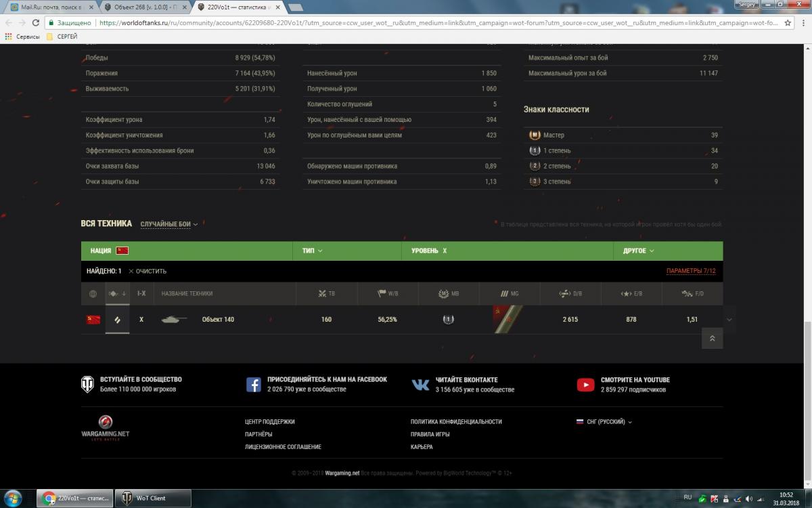The width and height of the screenshot is (812, 508).
Task: Sort by damage per battle D/B column
Action: [x=570, y=293]
